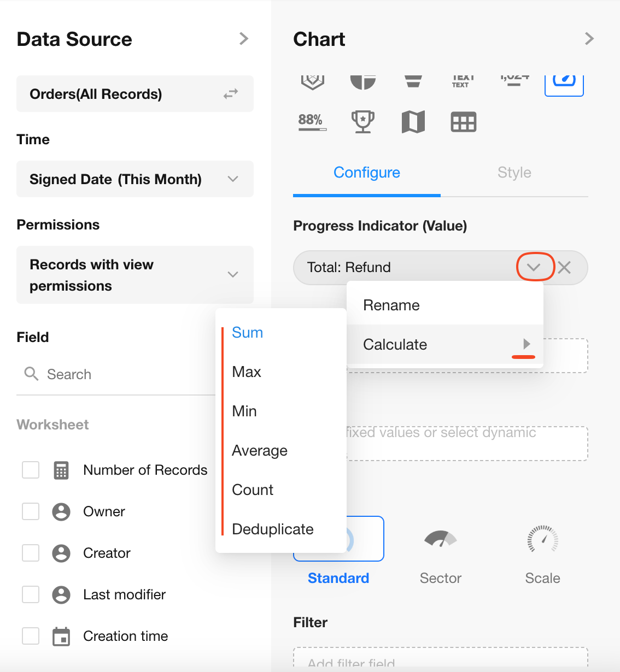The image size is (620, 672).
Task: Remove Total: Refund with the X icon
Action: pyautogui.click(x=564, y=267)
